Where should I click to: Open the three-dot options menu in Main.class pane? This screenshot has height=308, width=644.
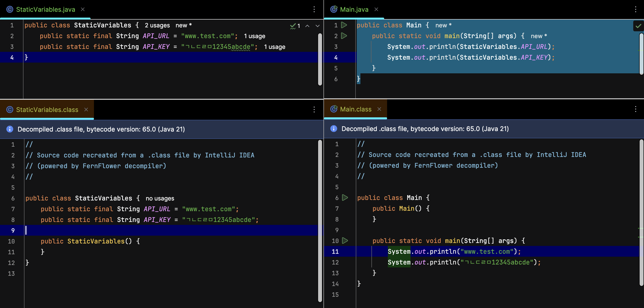point(636,109)
